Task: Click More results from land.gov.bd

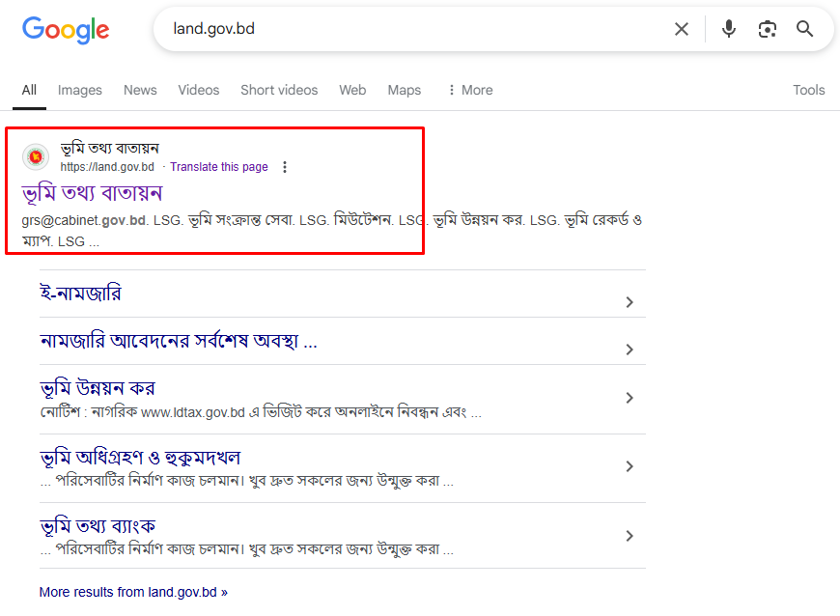Action: [133, 593]
